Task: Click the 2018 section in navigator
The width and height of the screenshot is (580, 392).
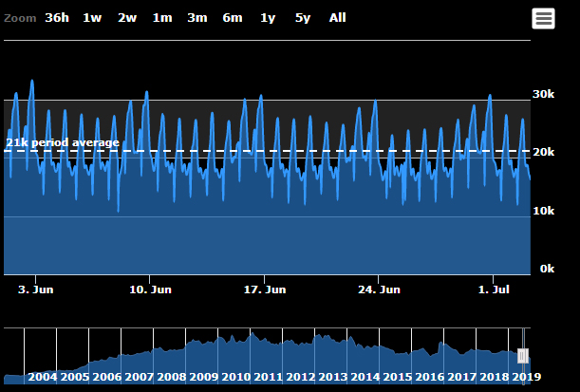Action: tap(494, 377)
